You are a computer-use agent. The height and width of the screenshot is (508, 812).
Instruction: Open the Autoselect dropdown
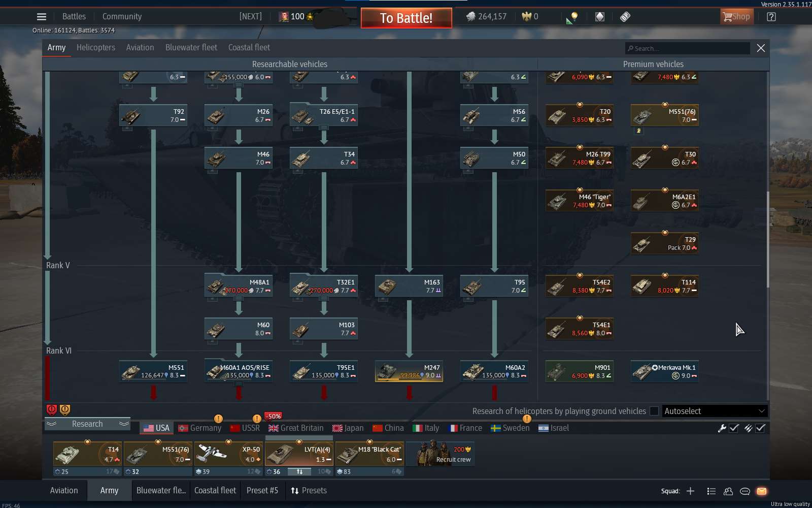click(x=715, y=411)
